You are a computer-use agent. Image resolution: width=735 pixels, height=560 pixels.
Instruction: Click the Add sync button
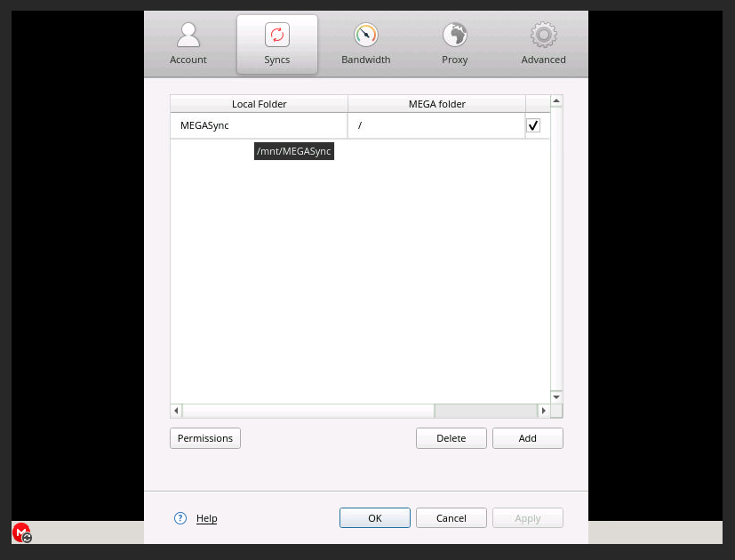(528, 438)
